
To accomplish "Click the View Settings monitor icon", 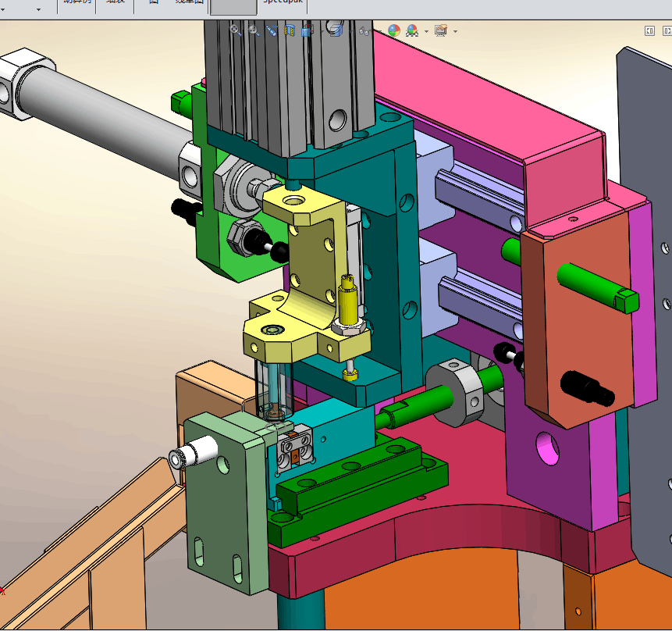I will (441, 30).
